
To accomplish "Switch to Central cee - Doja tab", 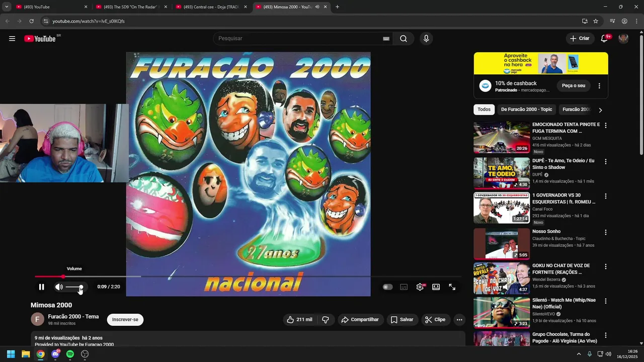I will click(x=211, y=7).
